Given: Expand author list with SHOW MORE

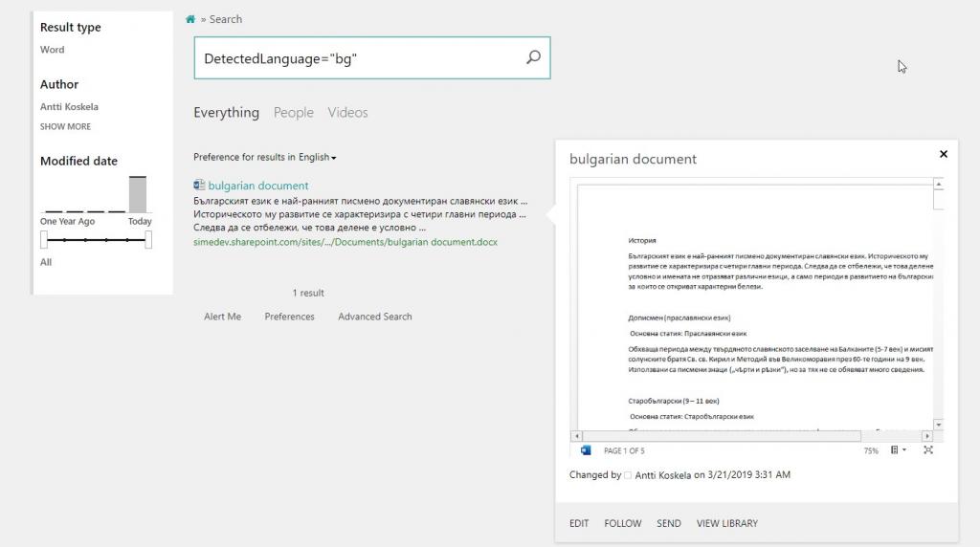Looking at the screenshot, I should pos(65,126).
